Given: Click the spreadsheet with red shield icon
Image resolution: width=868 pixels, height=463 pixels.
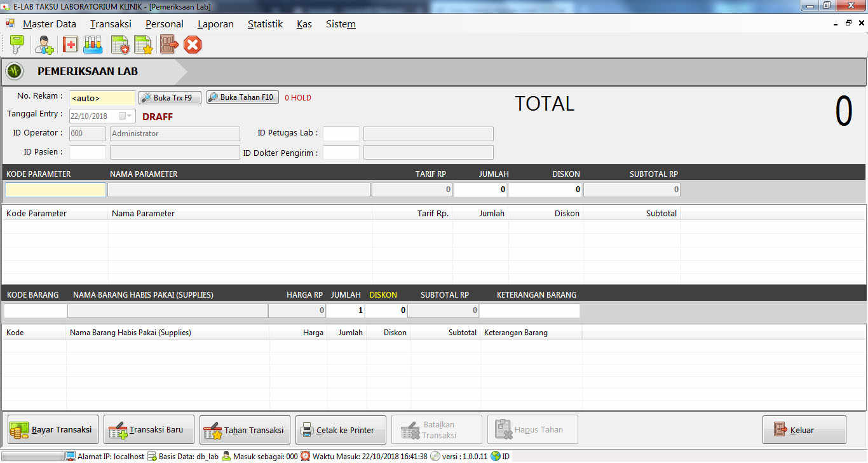Looking at the screenshot, I should tap(120, 45).
